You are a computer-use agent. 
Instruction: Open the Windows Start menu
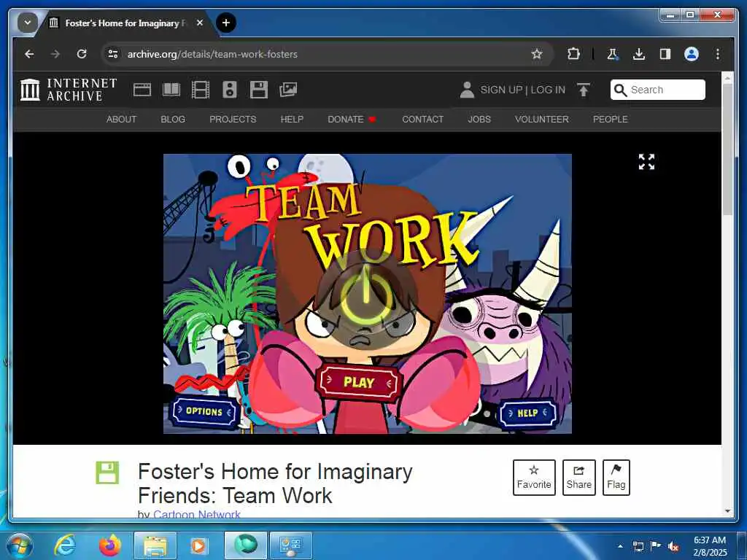pyautogui.click(x=20, y=545)
